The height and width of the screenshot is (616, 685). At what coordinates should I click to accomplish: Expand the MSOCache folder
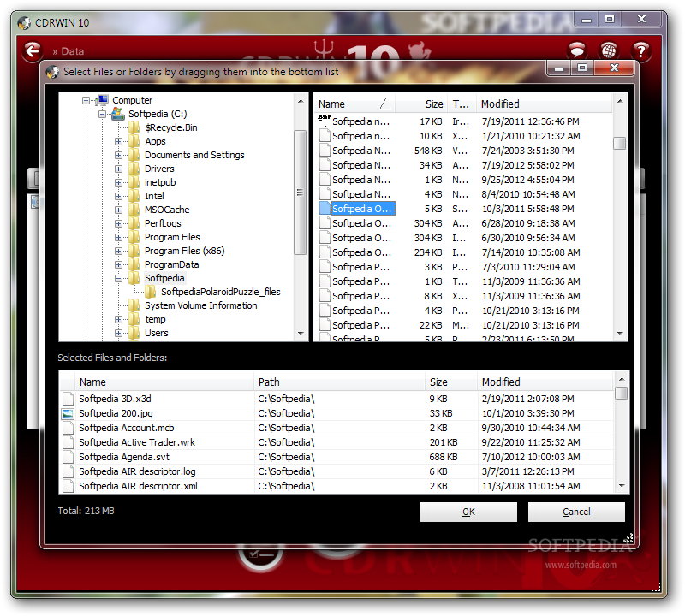click(118, 210)
